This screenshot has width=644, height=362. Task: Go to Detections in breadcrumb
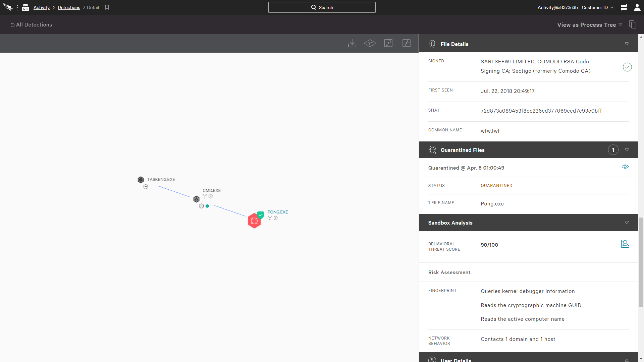coord(69,7)
